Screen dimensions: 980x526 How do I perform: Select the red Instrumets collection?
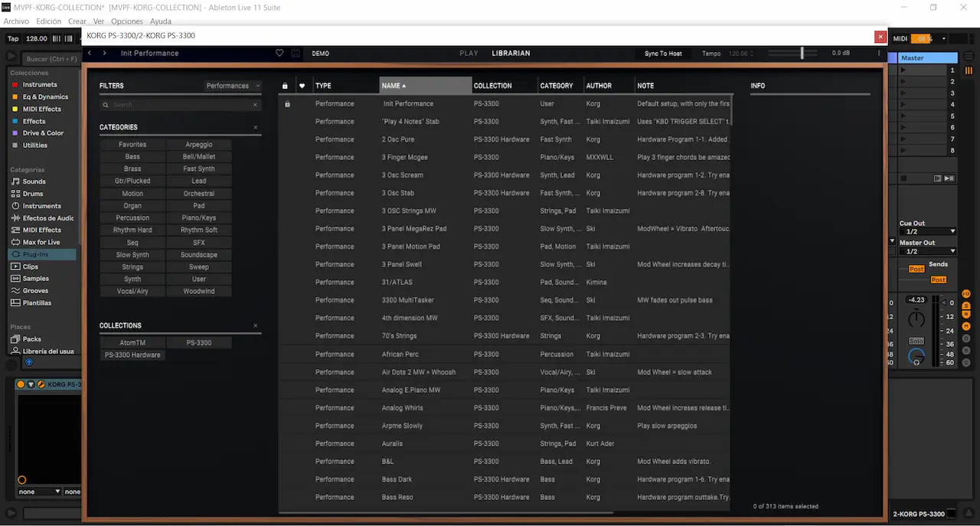tap(39, 85)
